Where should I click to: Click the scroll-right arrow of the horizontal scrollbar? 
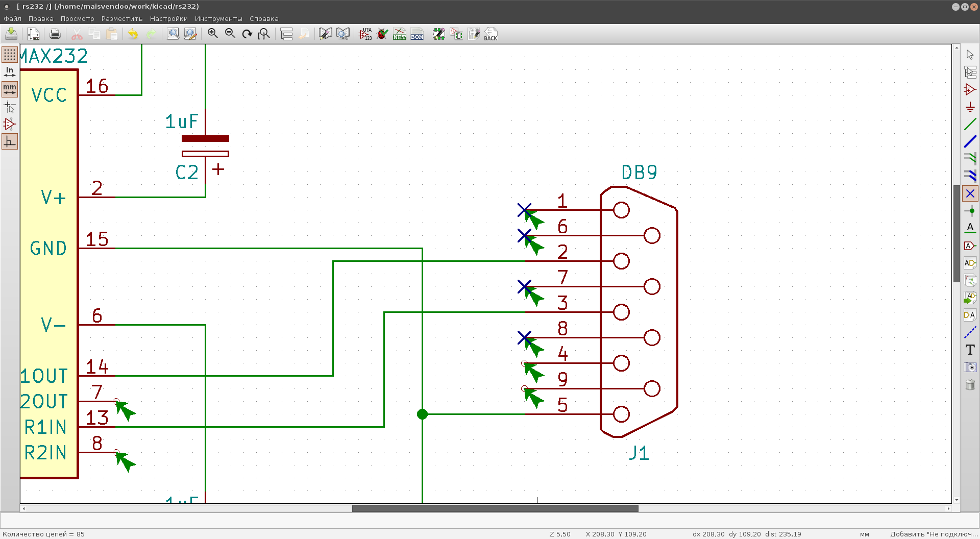point(948,508)
